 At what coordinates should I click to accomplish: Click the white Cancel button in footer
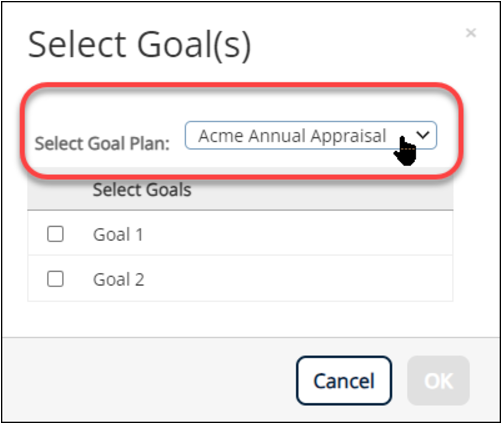click(x=344, y=380)
